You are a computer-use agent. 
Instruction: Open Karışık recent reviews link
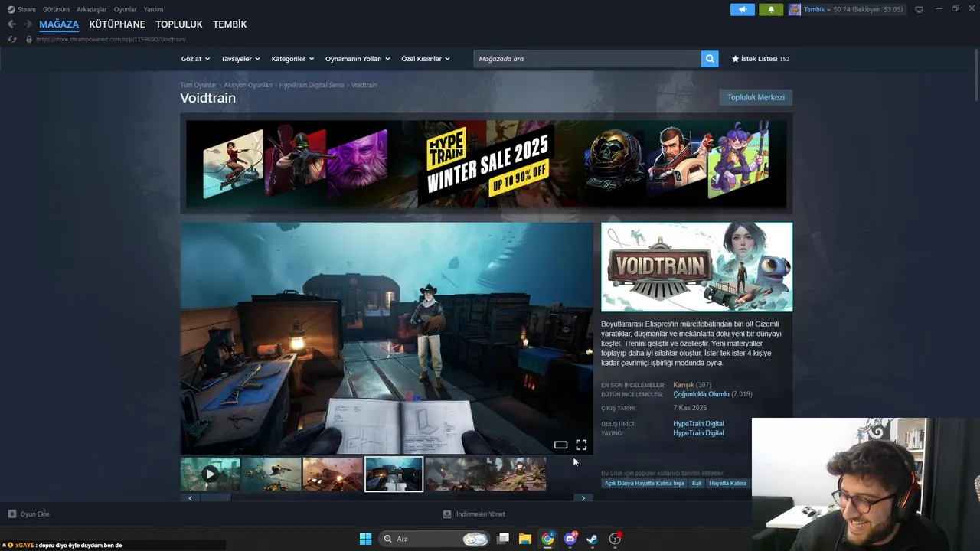point(683,385)
